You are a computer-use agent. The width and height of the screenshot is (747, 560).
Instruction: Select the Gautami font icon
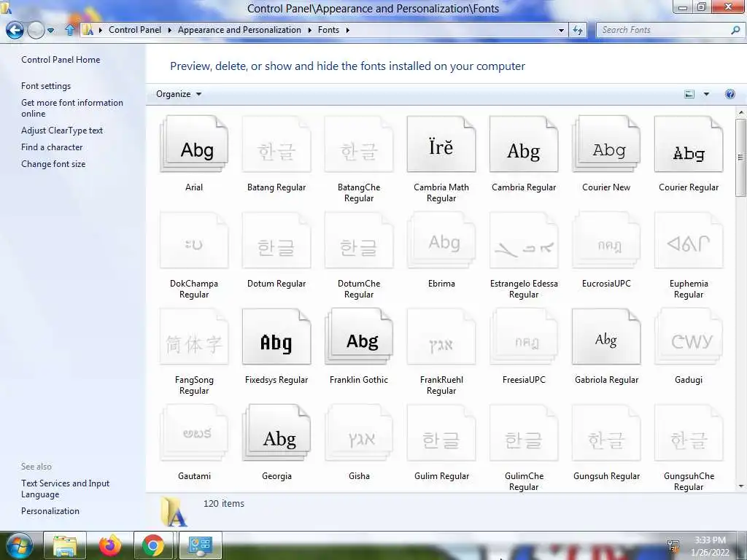tap(194, 433)
